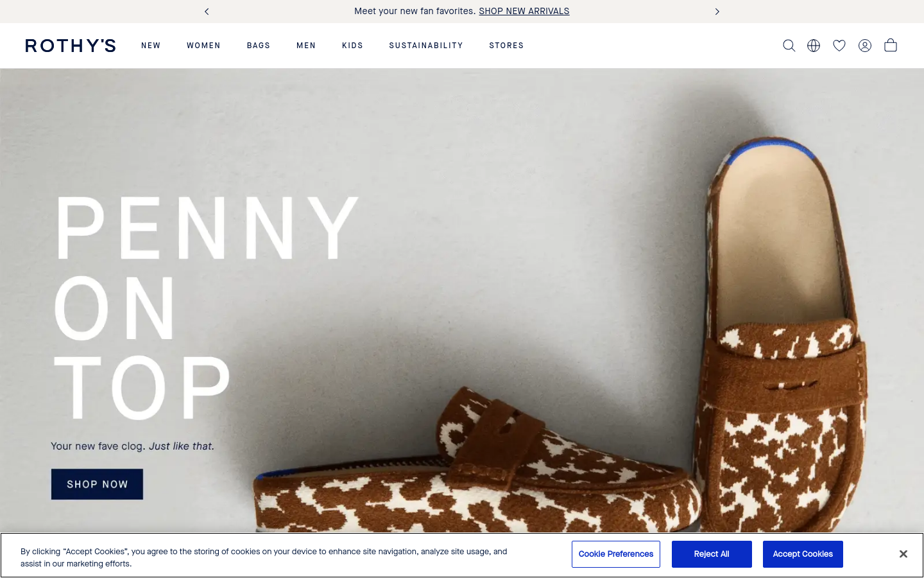The height and width of the screenshot is (578, 924).
Task: Open the globe region selector icon
Action: pyautogui.click(x=814, y=46)
